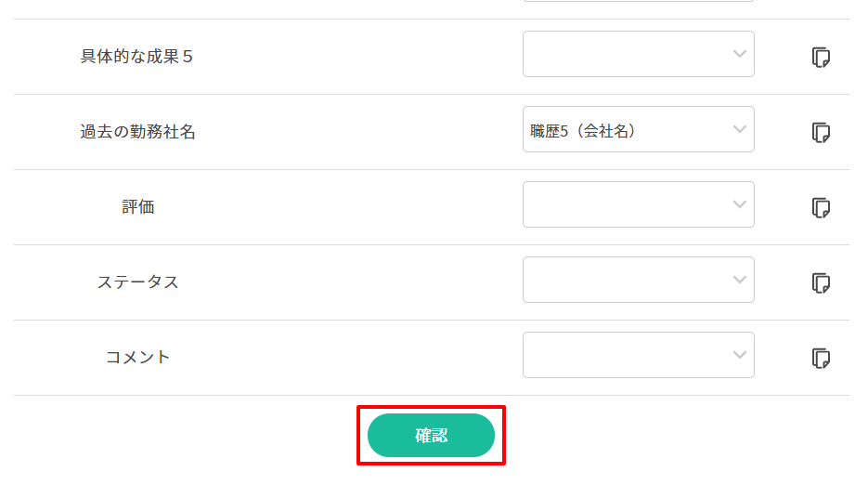
Task: Open the ステータス dropdown list
Action: click(x=638, y=280)
